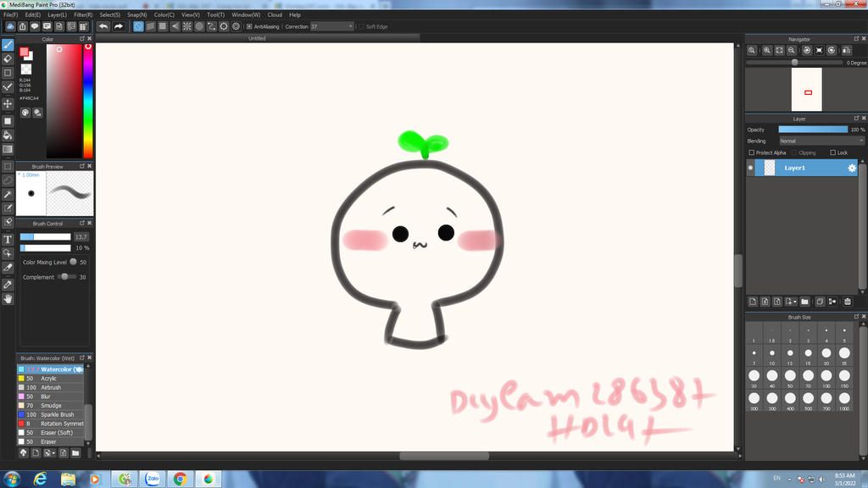Screen dimensions: 868x488
Task: Duplicate the current layer
Action: click(820, 302)
